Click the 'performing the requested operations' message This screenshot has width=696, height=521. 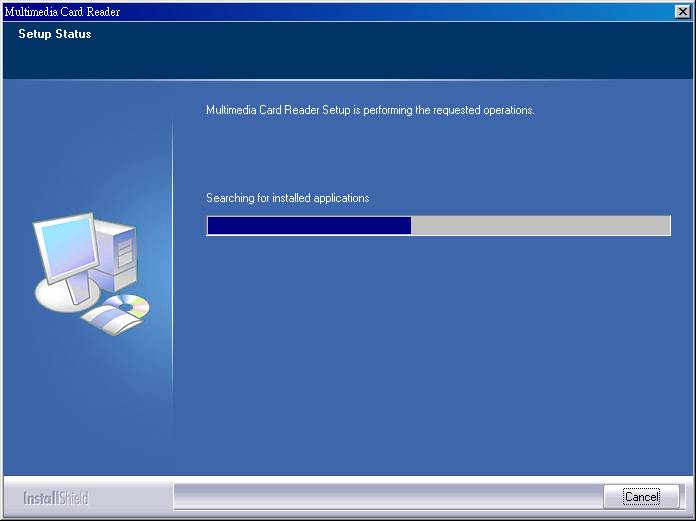pos(370,110)
